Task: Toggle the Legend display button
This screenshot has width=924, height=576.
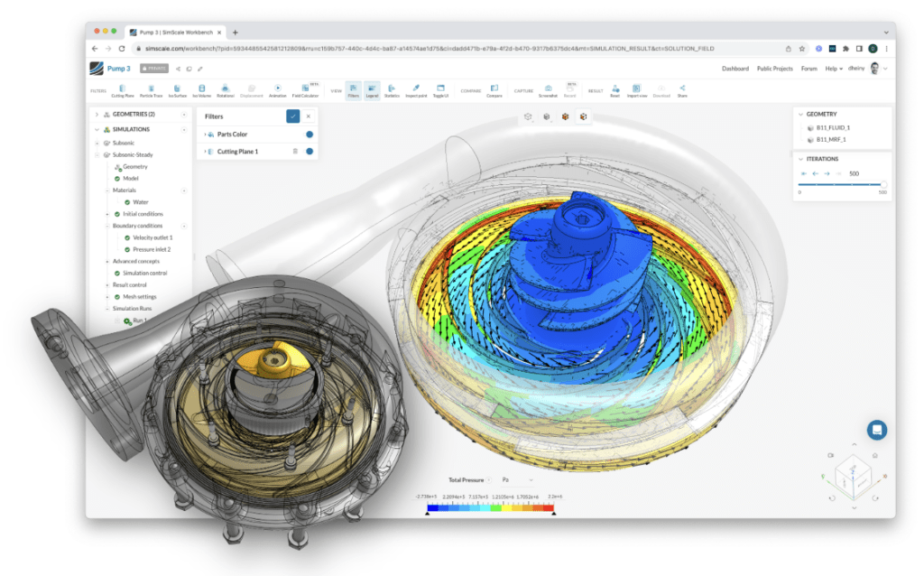Action: click(372, 89)
